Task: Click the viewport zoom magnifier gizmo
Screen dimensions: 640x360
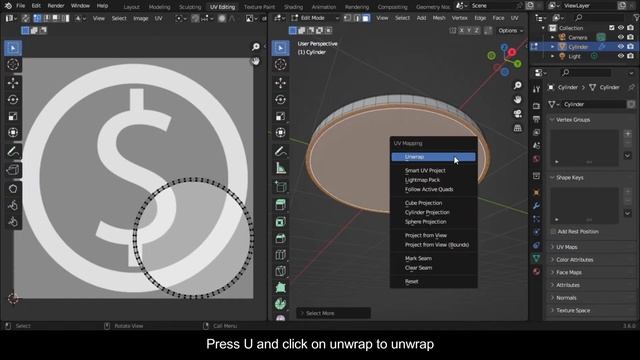Action: point(518,85)
